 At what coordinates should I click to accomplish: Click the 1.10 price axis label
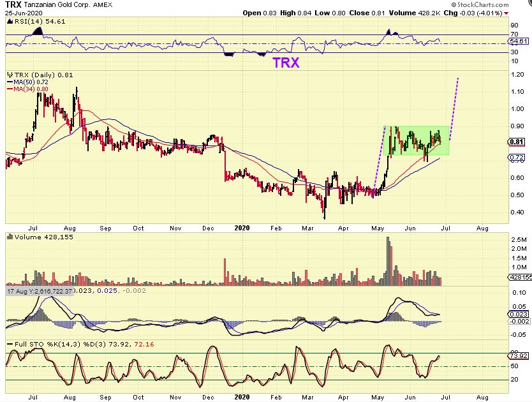[x=517, y=92]
